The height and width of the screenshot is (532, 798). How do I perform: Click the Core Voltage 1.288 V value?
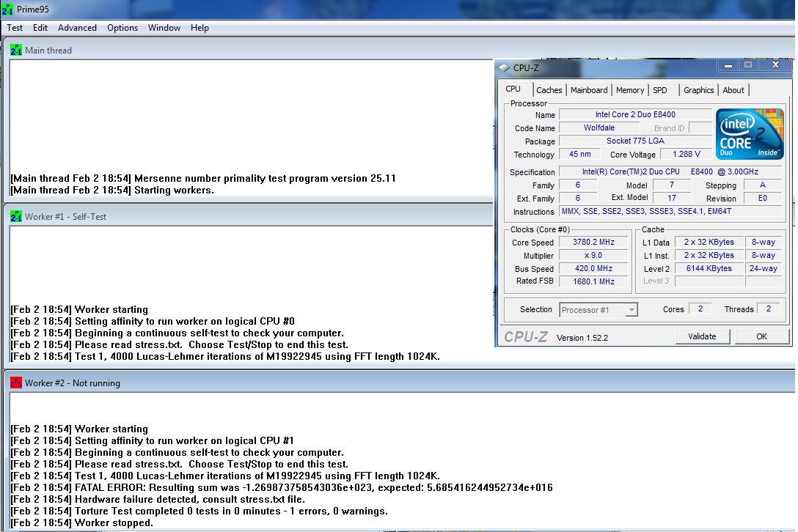click(686, 154)
